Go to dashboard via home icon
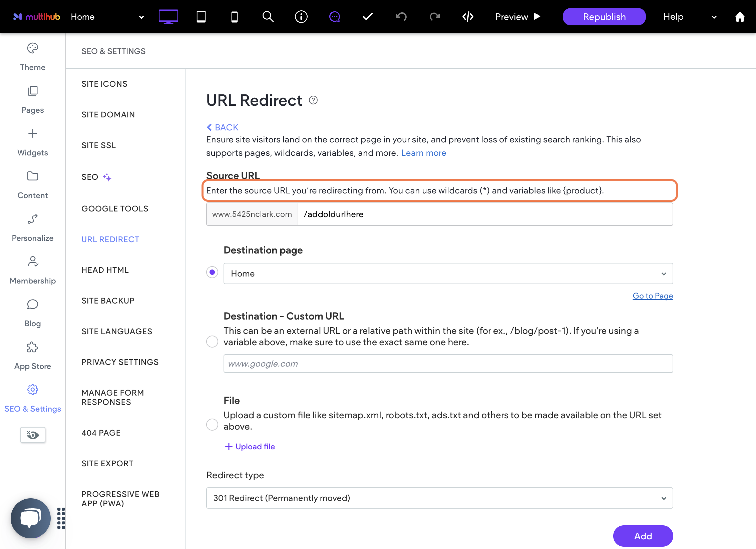The height and width of the screenshot is (549, 756). pos(740,17)
